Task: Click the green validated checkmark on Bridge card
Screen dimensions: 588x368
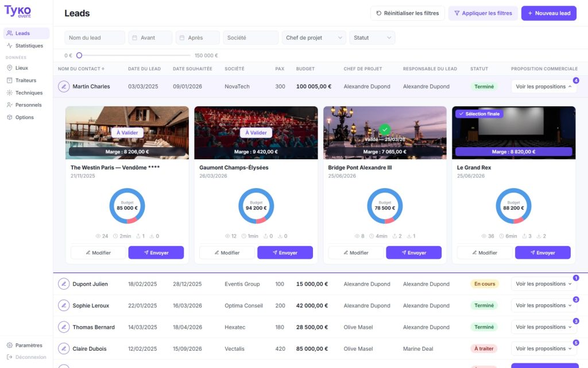Action: 385,129
